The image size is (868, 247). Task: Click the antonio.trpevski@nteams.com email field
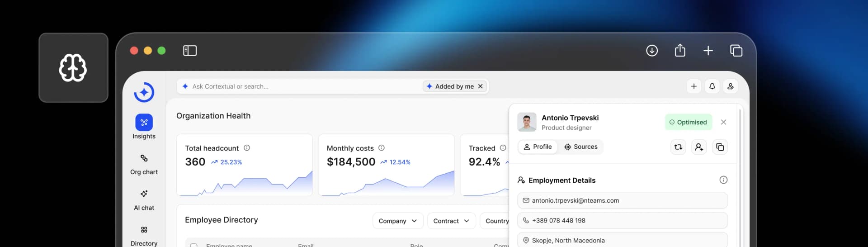coord(623,200)
